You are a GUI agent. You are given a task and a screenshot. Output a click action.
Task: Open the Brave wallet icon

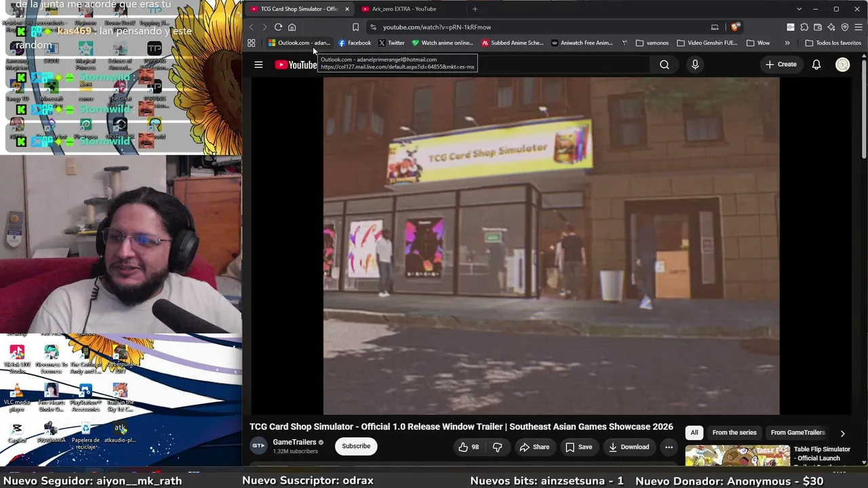818,27
